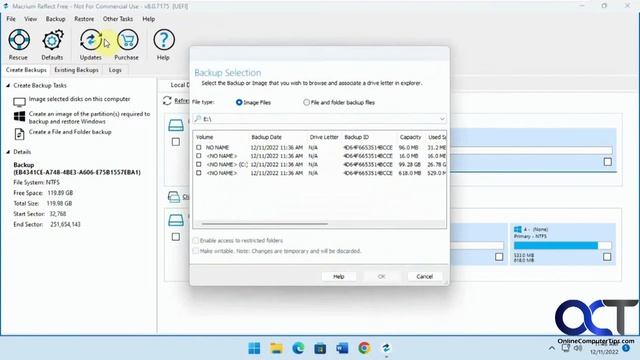Click the Backup GUID text in Details

[77, 172]
